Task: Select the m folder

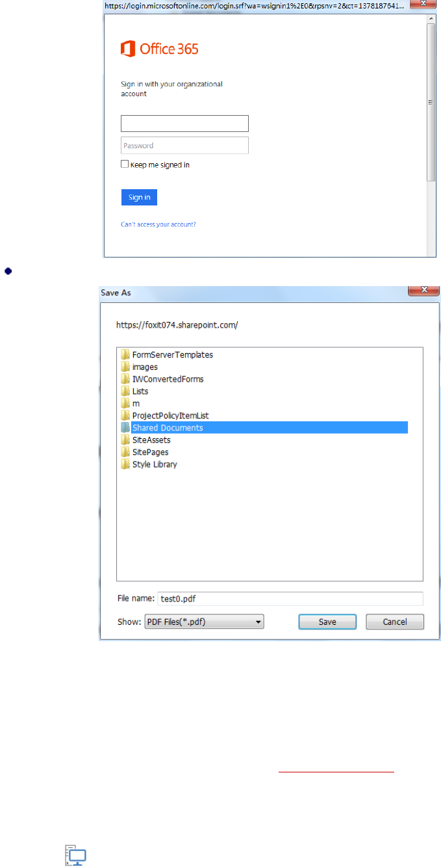Action: [136, 404]
